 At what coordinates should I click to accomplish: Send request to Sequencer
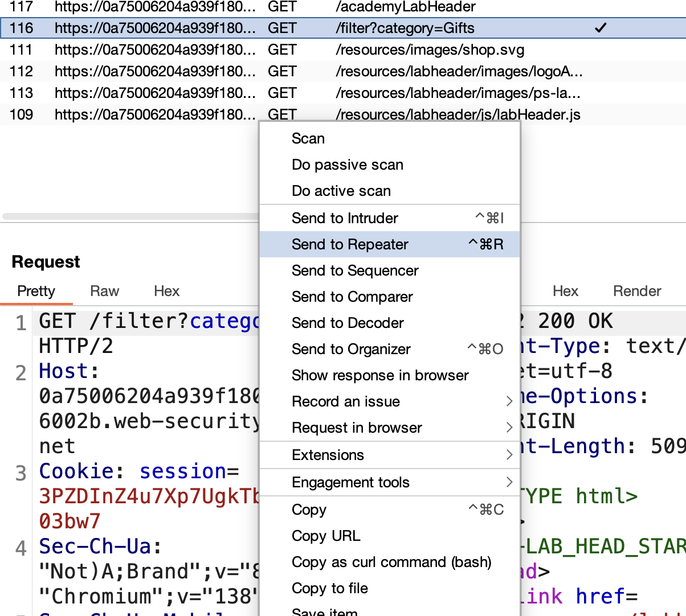tap(390, 270)
